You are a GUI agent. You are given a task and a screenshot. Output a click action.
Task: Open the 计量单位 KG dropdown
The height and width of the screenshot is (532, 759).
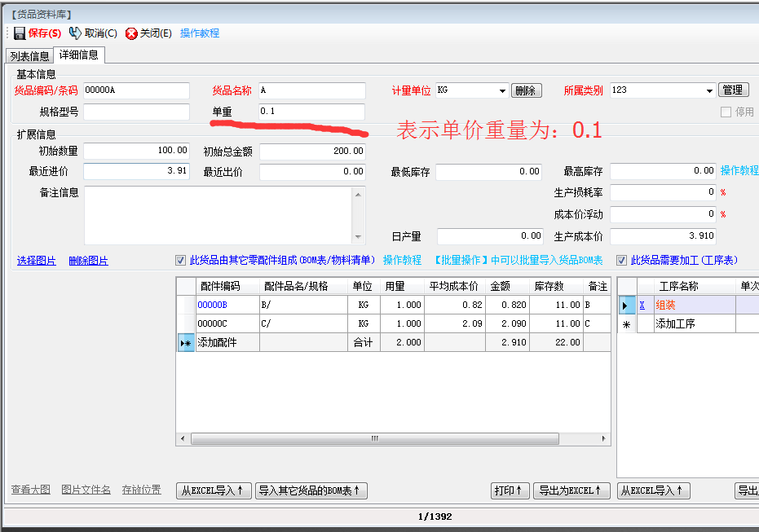(501, 91)
